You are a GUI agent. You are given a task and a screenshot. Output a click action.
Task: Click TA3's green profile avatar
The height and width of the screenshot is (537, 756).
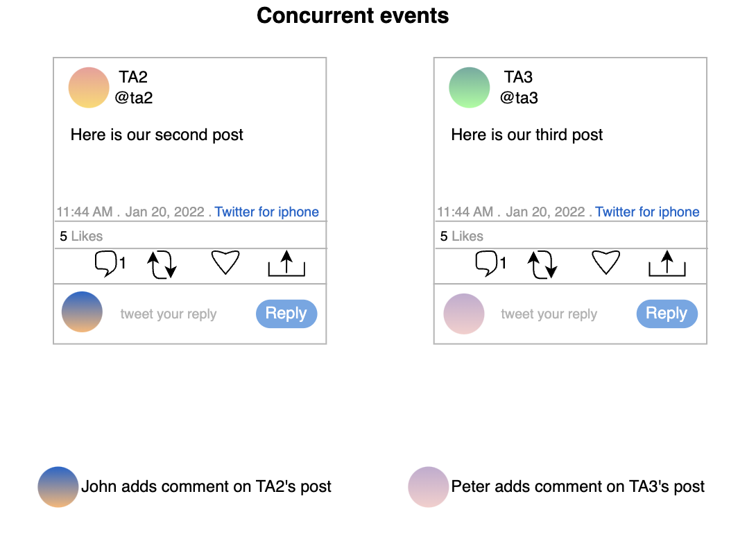469,87
